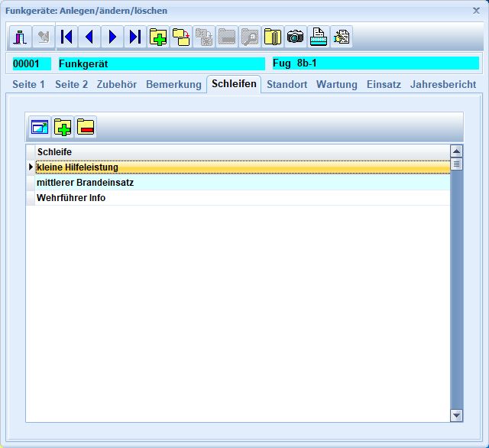Image resolution: width=489 pixels, height=448 pixels.
Task: Click the scrollbar thumb of Schleife list
Action: click(457, 164)
